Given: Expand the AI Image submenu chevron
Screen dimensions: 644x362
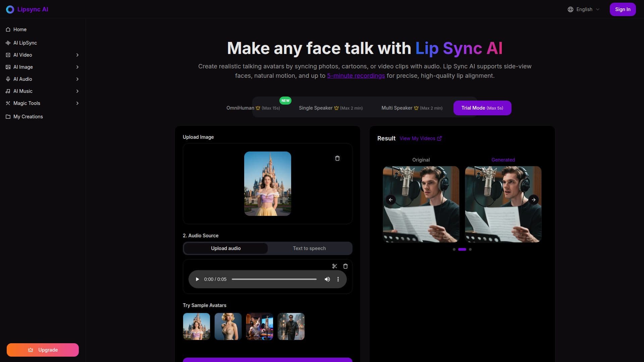Looking at the screenshot, I should point(77,67).
